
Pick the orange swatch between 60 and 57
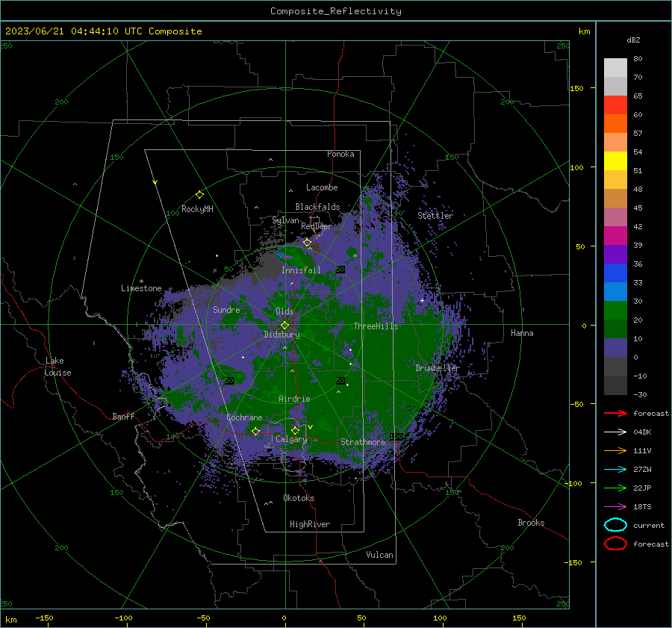tap(615, 124)
